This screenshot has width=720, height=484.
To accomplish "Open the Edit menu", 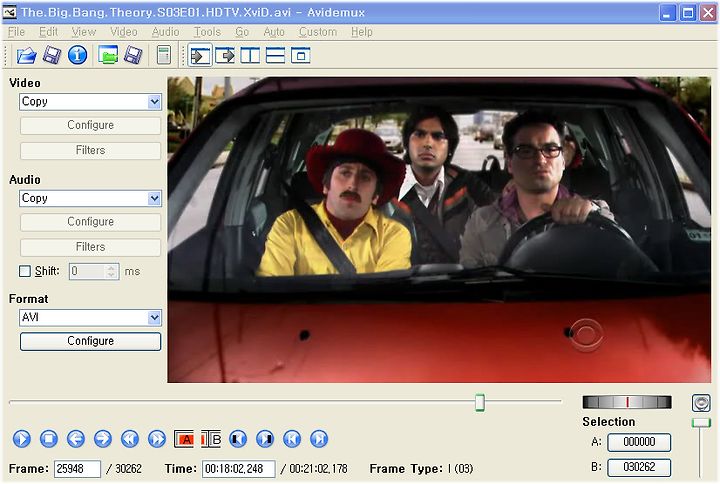I will pyautogui.click(x=48, y=32).
